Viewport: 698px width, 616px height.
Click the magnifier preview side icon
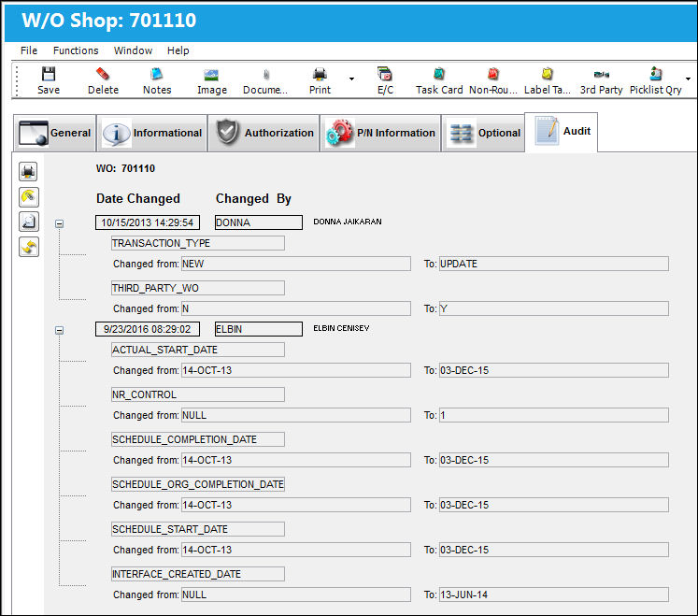(28, 222)
